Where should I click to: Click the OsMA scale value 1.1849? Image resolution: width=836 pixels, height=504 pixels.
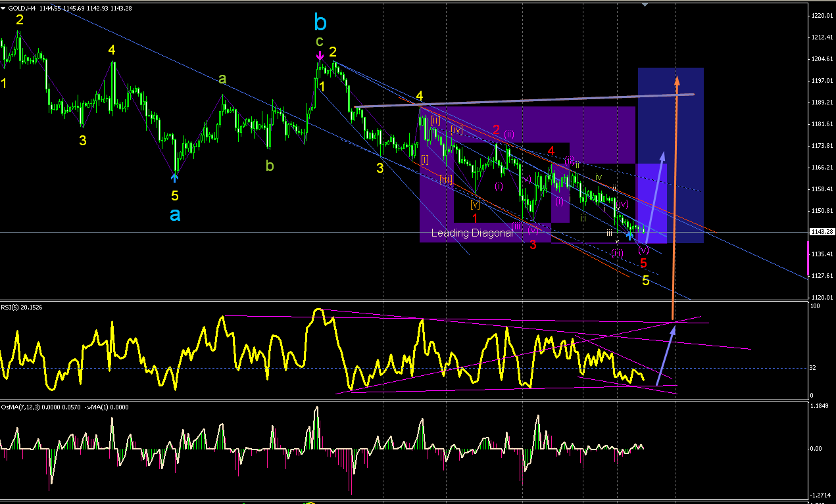(820, 405)
